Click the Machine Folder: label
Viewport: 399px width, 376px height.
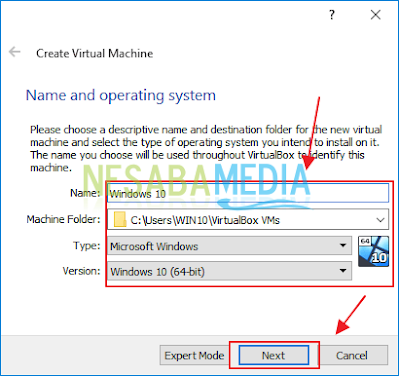click(63, 219)
